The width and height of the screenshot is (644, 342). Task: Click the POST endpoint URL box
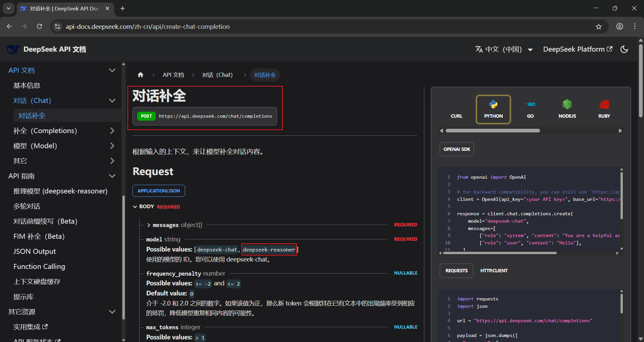[205, 116]
